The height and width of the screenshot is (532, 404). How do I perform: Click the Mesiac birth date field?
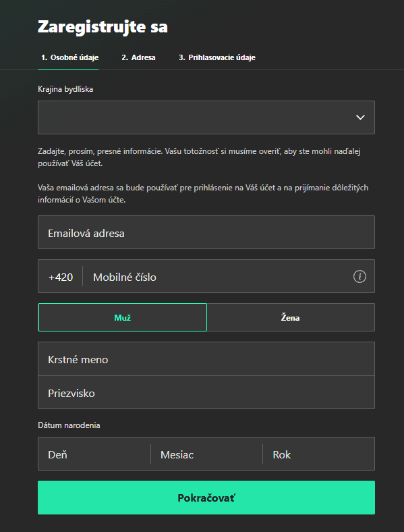coord(206,454)
